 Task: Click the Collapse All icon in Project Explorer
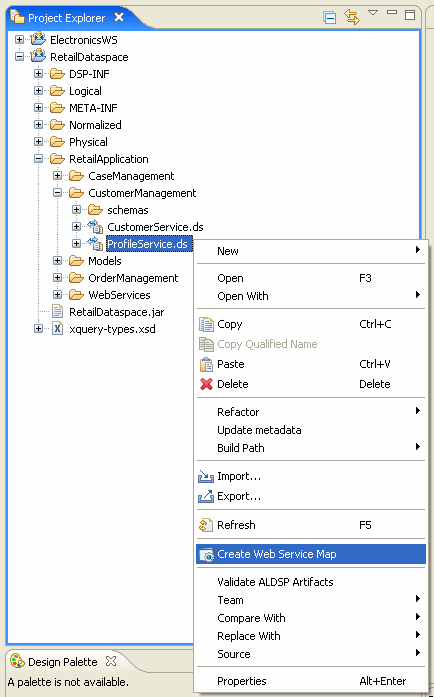330,17
